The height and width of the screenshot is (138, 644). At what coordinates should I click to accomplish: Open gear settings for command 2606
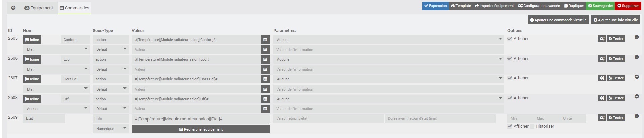(602, 59)
